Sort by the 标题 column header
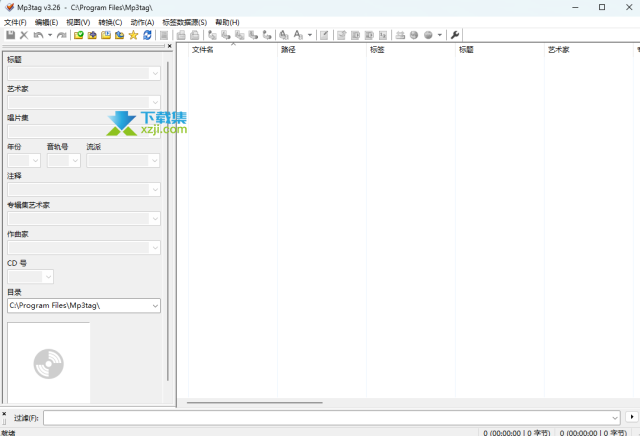 click(x=500, y=50)
